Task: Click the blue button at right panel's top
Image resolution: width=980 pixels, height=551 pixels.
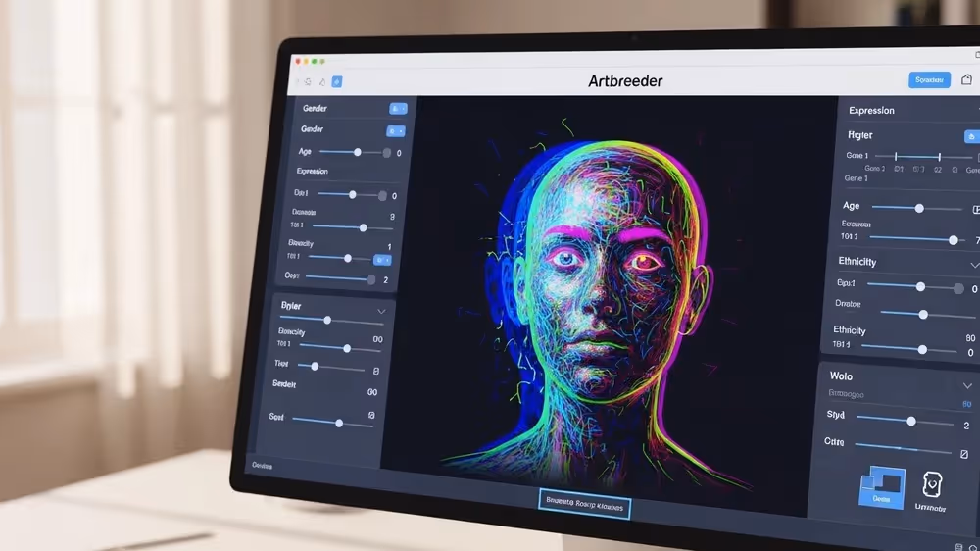Action: [x=972, y=136]
